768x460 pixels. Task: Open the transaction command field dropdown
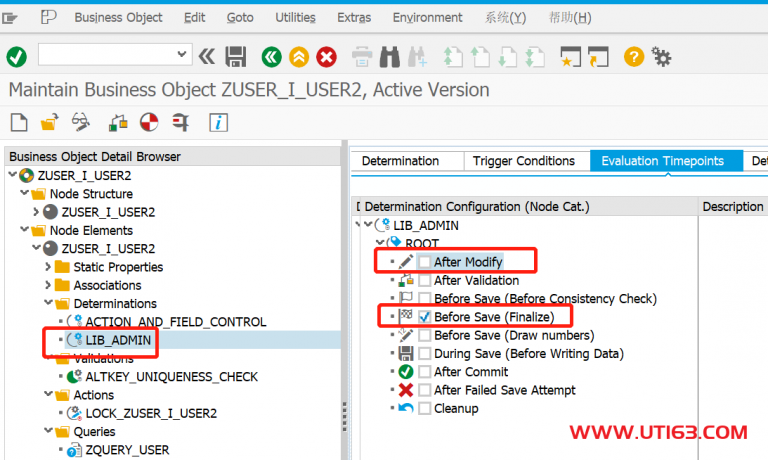click(182, 55)
